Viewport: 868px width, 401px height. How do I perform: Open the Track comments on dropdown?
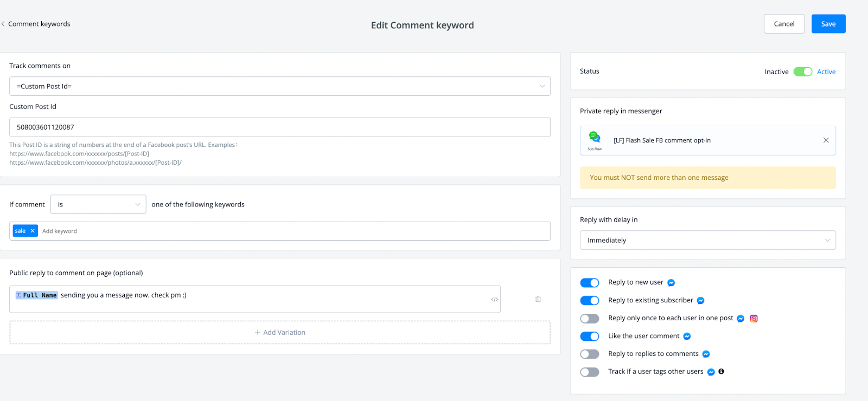pyautogui.click(x=279, y=86)
